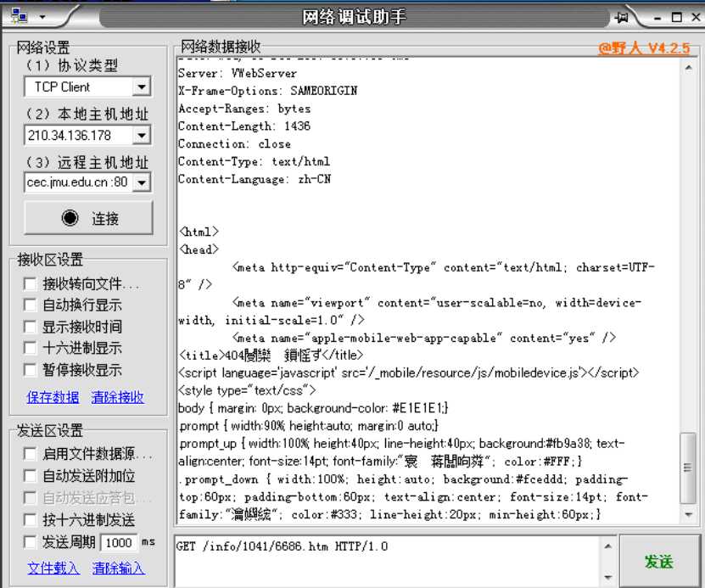Click the 连接 connect button
Screen dimensions: 705x588
click(88, 218)
